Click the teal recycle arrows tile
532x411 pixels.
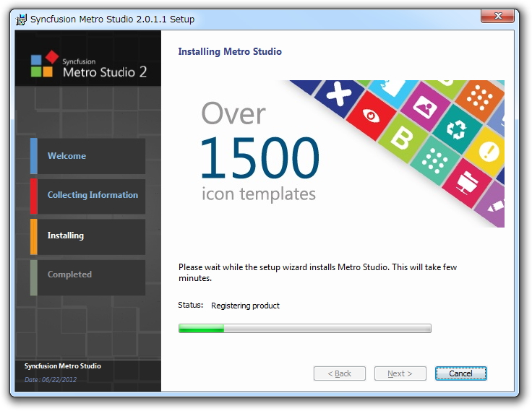(457, 129)
